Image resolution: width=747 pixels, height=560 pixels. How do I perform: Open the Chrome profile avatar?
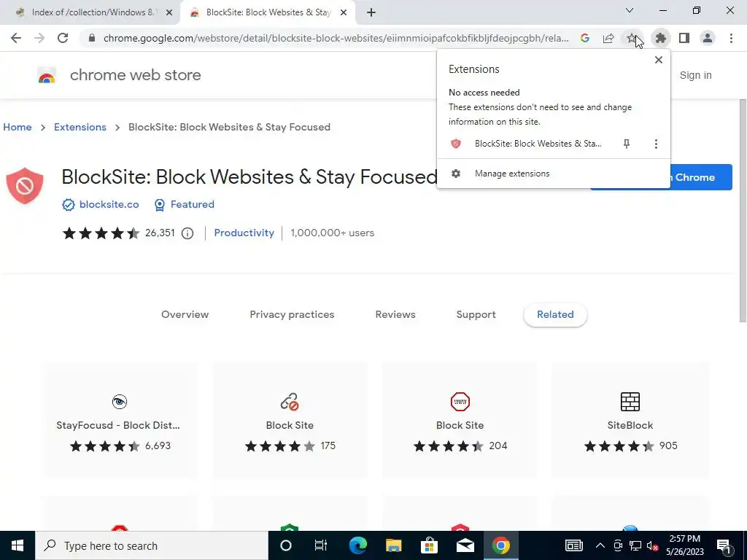[x=708, y=38]
